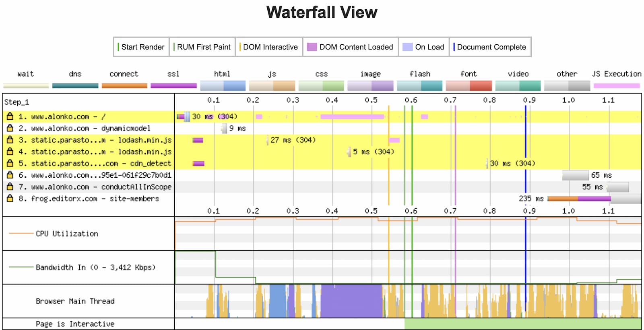Click the Step_1 label in waterfall header
Screen dimensions: 644x330
pos(17,102)
